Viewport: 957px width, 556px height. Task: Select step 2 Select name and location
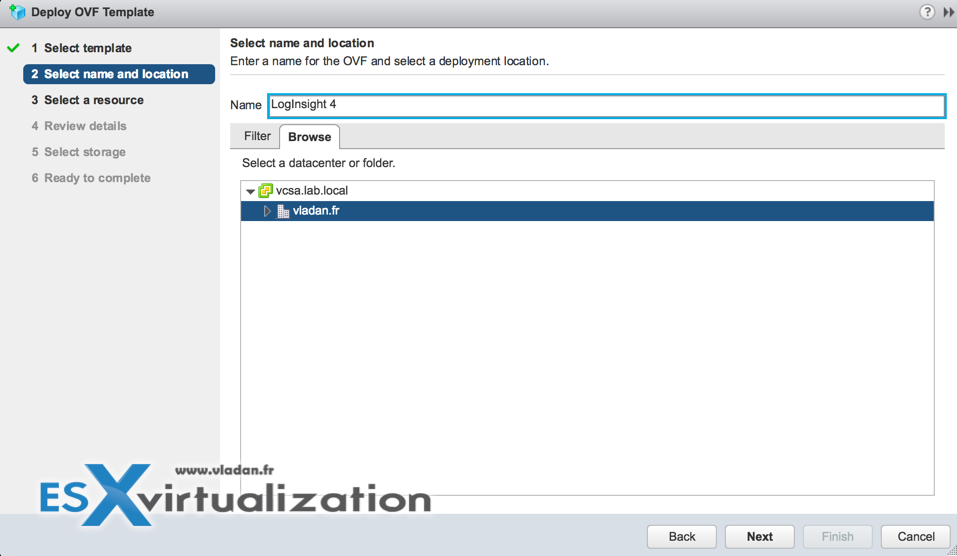[119, 74]
